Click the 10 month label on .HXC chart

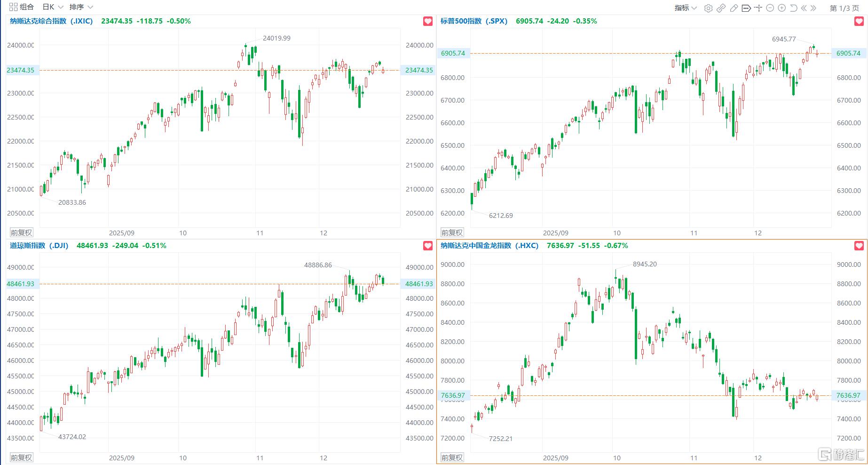617,458
